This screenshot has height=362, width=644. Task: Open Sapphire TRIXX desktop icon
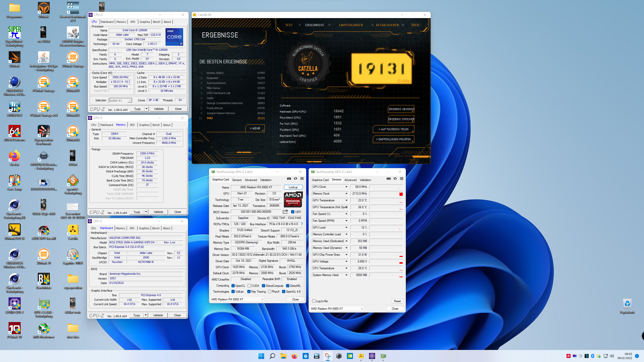pyautogui.click(x=73, y=256)
